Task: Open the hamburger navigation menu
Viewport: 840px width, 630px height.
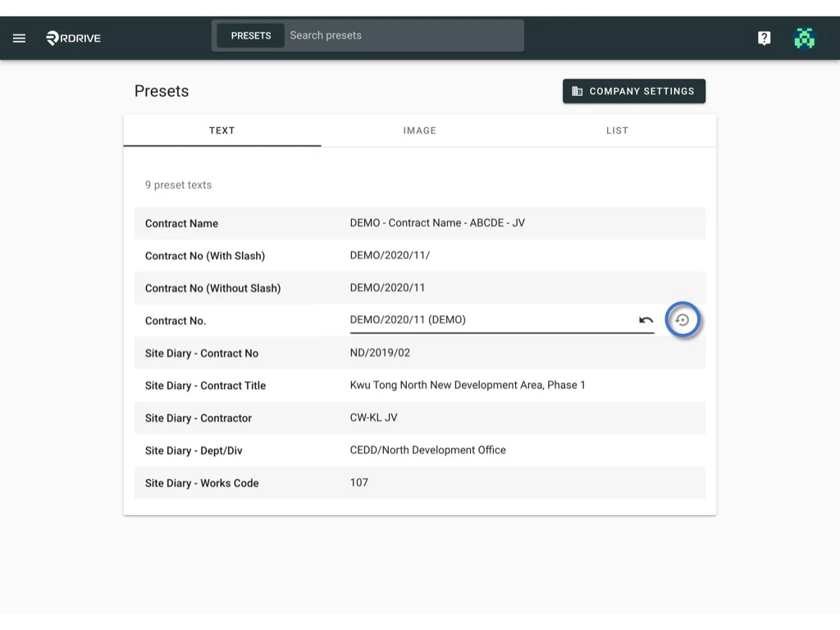Action: [x=20, y=38]
